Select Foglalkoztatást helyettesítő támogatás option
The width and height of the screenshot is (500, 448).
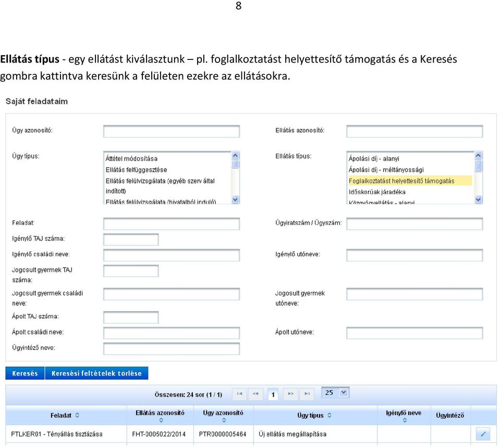click(x=410, y=181)
